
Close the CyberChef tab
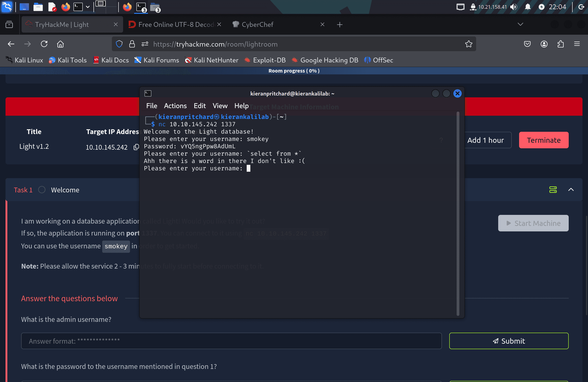point(322,24)
